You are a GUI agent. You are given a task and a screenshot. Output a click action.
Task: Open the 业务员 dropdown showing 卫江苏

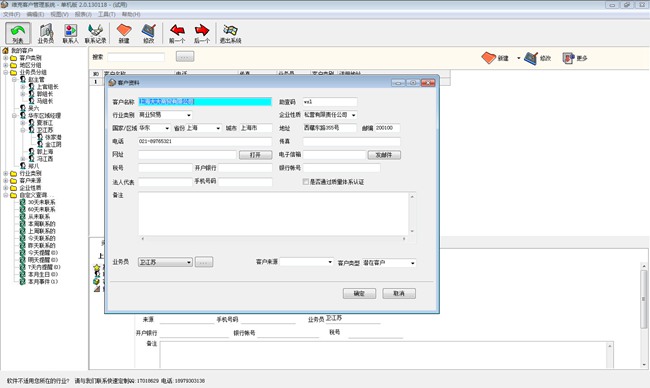click(x=189, y=262)
